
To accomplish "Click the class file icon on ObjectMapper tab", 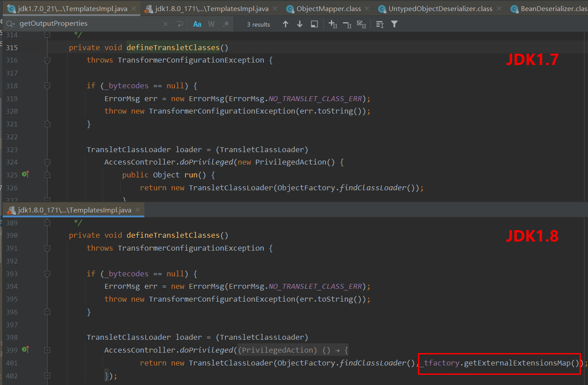I will point(290,9).
